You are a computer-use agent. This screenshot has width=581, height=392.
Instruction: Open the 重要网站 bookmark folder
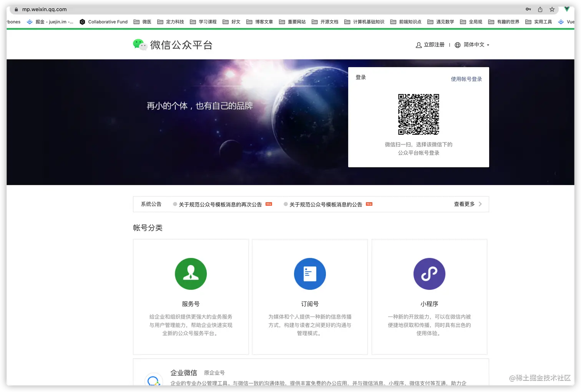(292, 22)
